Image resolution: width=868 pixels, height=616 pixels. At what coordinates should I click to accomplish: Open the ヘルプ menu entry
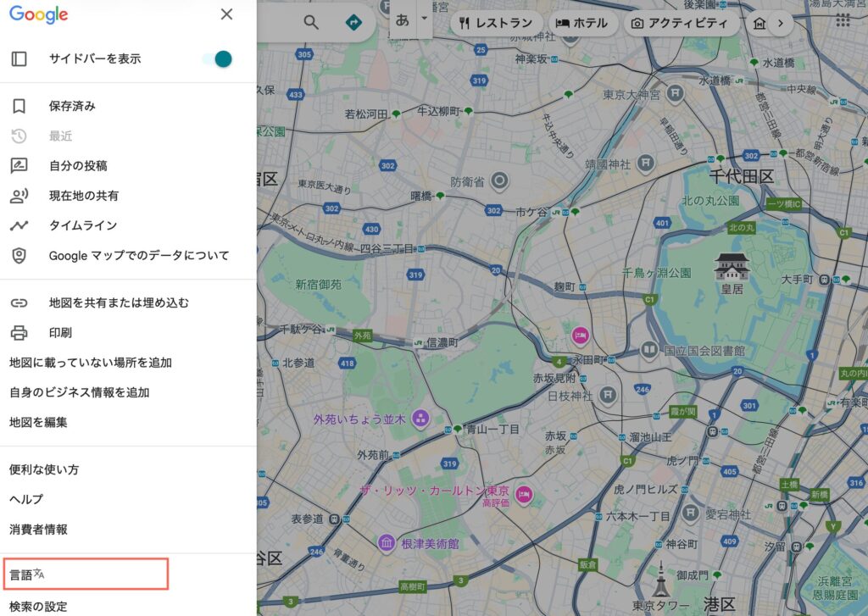click(x=26, y=499)
